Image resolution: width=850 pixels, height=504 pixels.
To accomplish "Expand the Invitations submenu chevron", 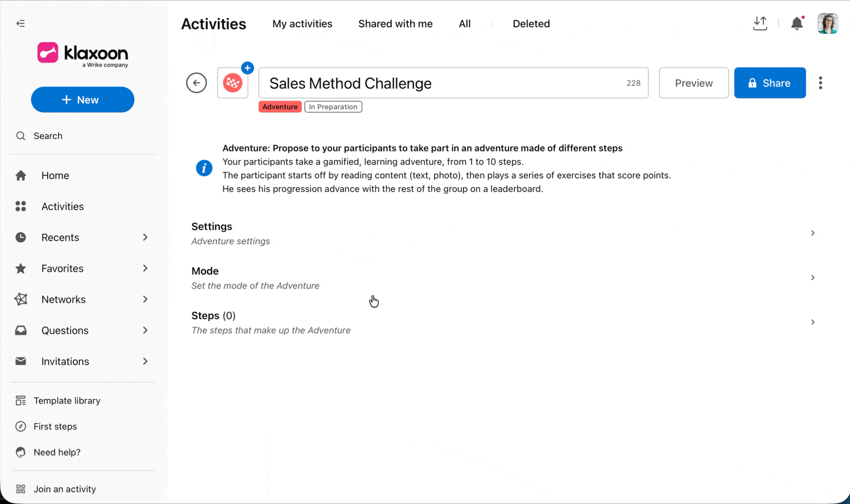I will (x=145, y=361).
